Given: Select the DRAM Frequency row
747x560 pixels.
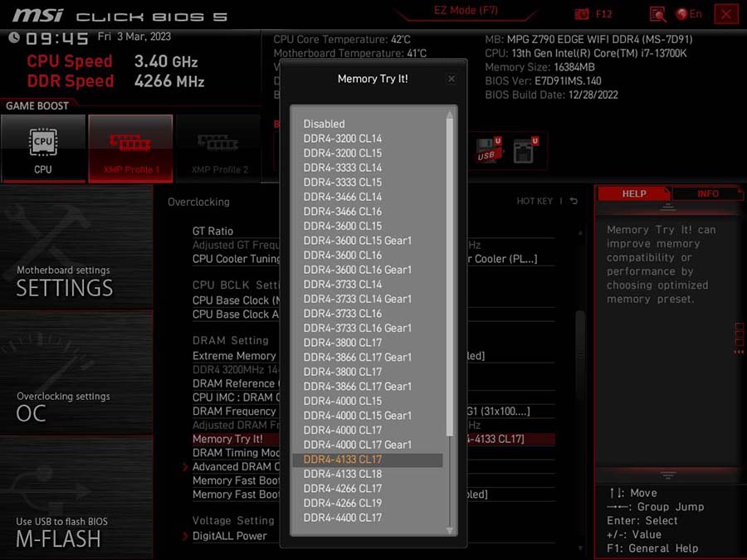Looking at the screenshot, I should 373,411.
